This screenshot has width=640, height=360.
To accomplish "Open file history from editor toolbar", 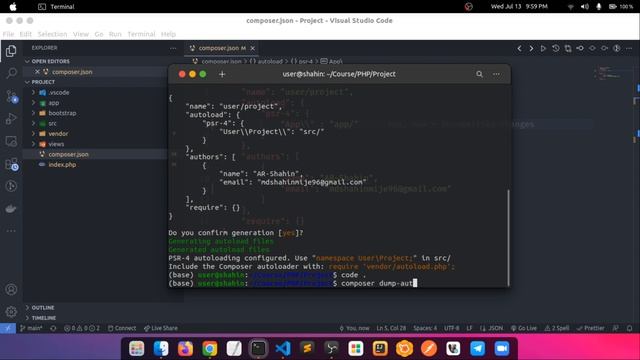I will pyautogui.click(x=556, y=48).
